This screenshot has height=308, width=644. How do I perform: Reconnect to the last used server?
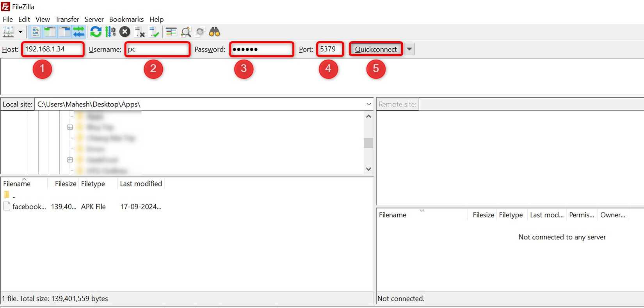point(154,32)
